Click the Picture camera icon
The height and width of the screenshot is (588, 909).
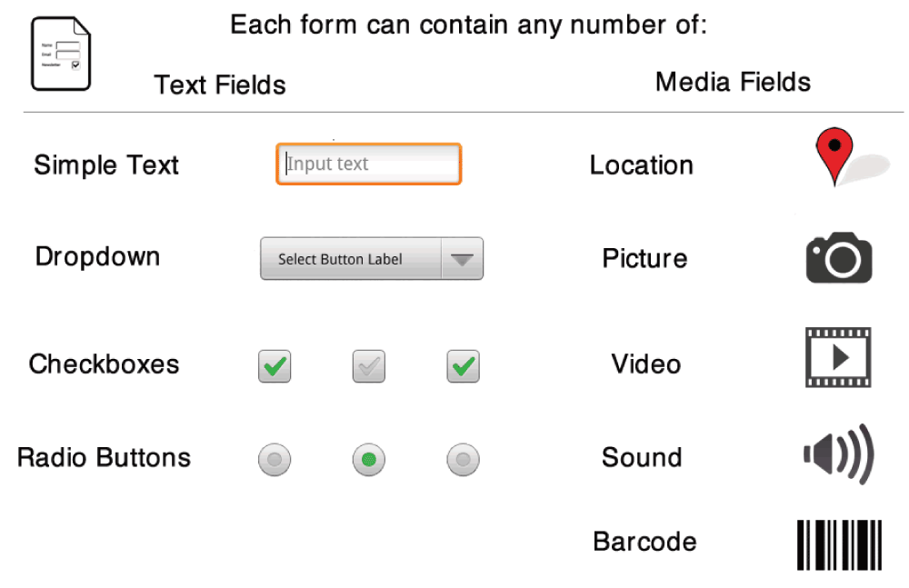click(839, 257)
